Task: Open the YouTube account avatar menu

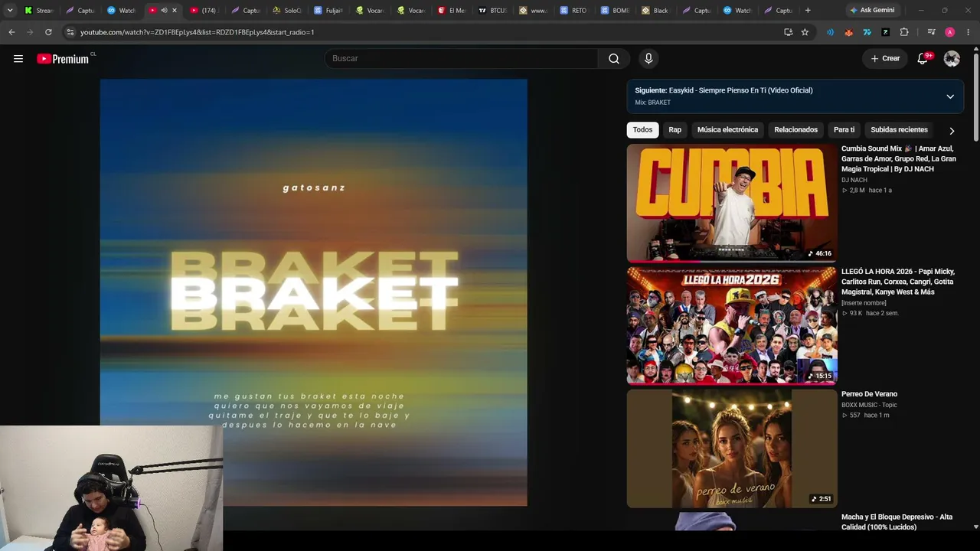Action: tap(952, 58)
